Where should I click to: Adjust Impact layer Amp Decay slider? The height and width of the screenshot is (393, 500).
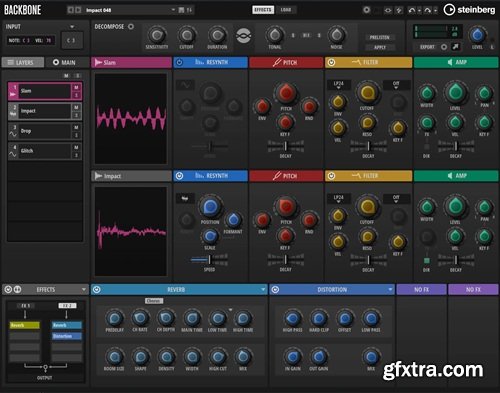click(x=456, y=260)
